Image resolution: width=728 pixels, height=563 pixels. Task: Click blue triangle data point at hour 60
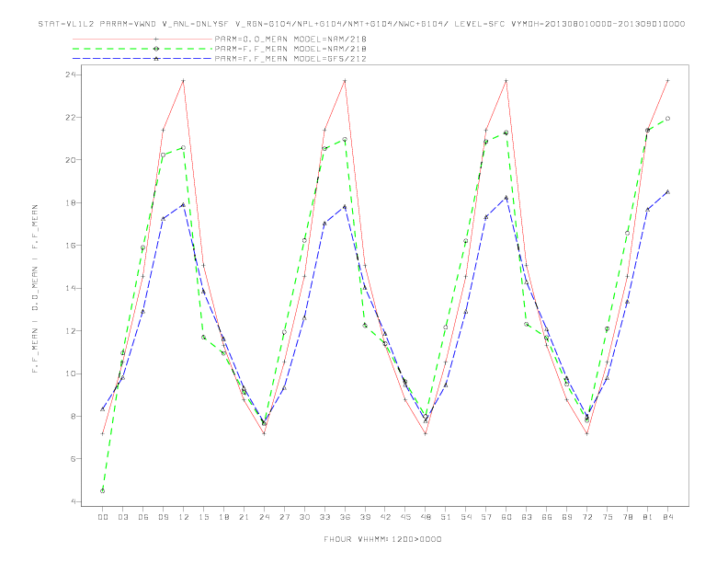click(506, 198)
